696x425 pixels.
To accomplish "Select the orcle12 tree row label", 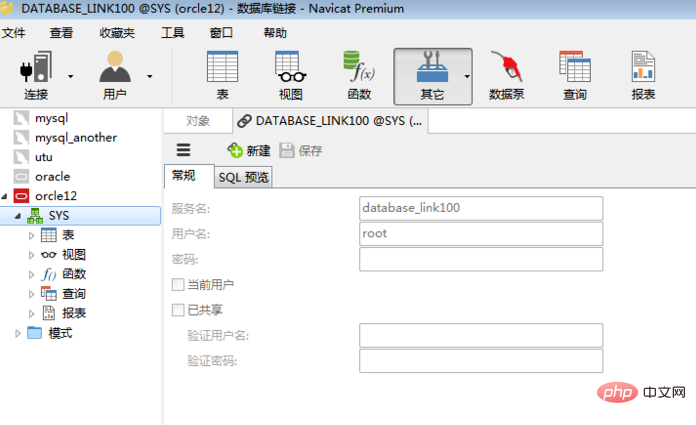I will [56, 196].
